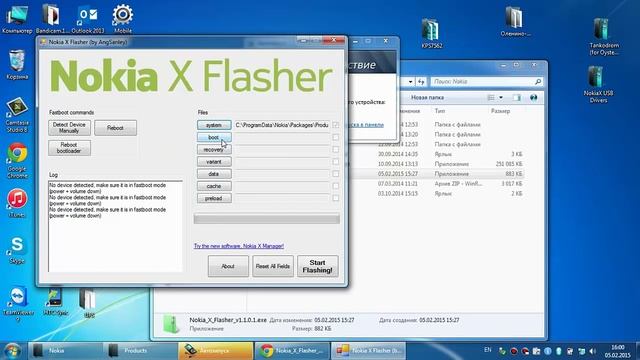This screenshot has height=360, width=640.
Task: Click the Windows Start orb
Action: click(12, 351)
